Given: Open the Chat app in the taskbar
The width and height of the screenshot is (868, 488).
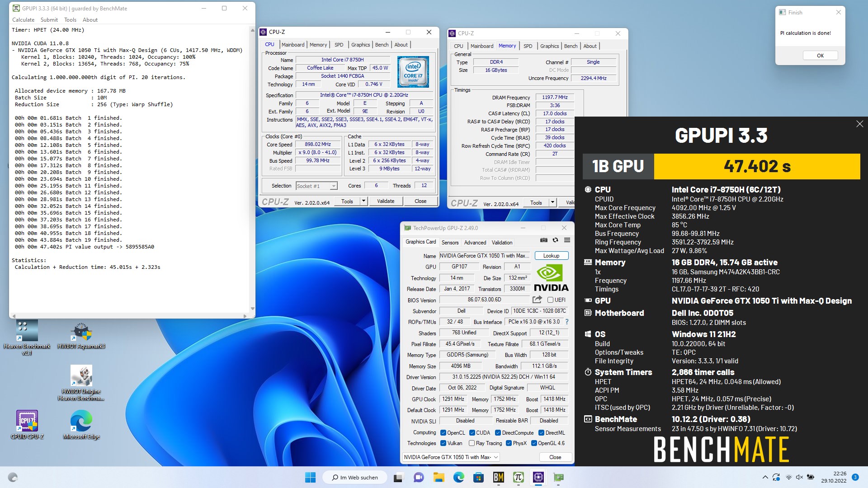Looking at the screenshot, I should (x=419, y=477).
